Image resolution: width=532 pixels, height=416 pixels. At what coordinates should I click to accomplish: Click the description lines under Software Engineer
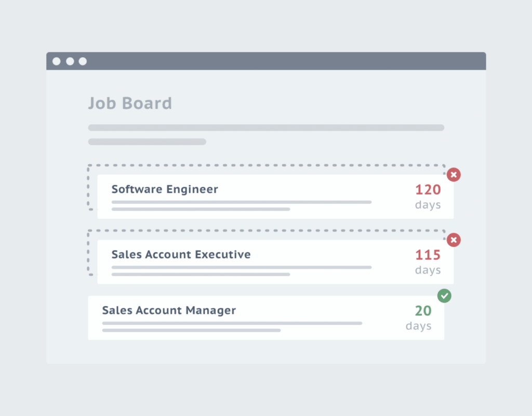242,206
